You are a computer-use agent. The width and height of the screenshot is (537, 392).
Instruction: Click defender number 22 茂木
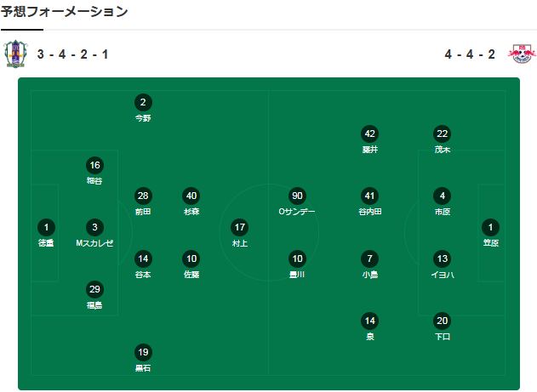[x=443, y=139]
